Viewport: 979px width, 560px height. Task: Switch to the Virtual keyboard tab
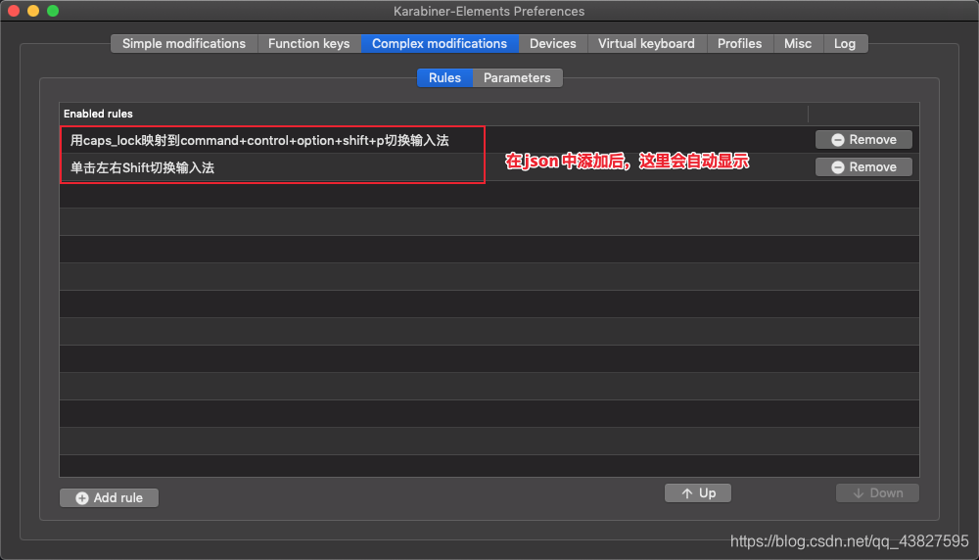click(646, 44)
